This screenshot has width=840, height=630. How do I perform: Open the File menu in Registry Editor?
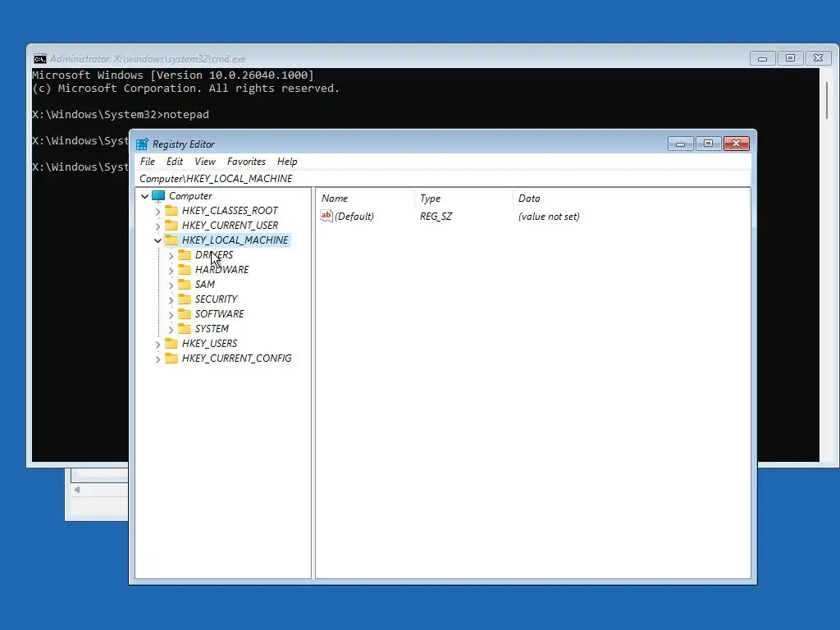(x=148, y=162)
